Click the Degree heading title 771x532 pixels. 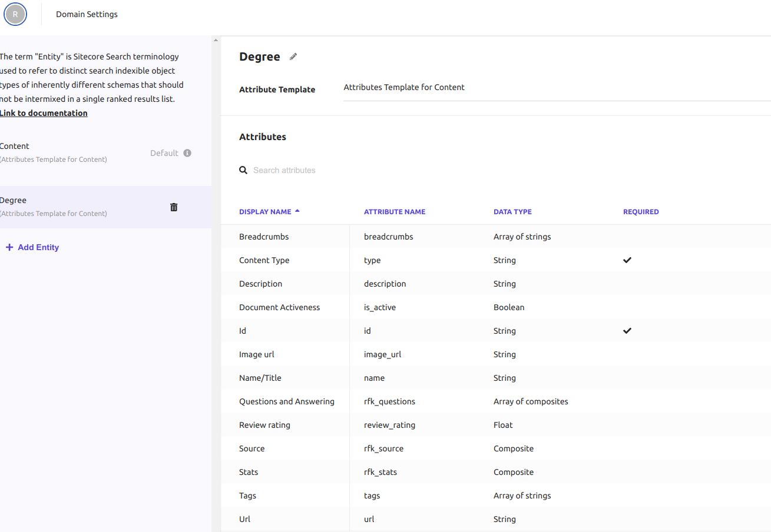click(260, 57)
